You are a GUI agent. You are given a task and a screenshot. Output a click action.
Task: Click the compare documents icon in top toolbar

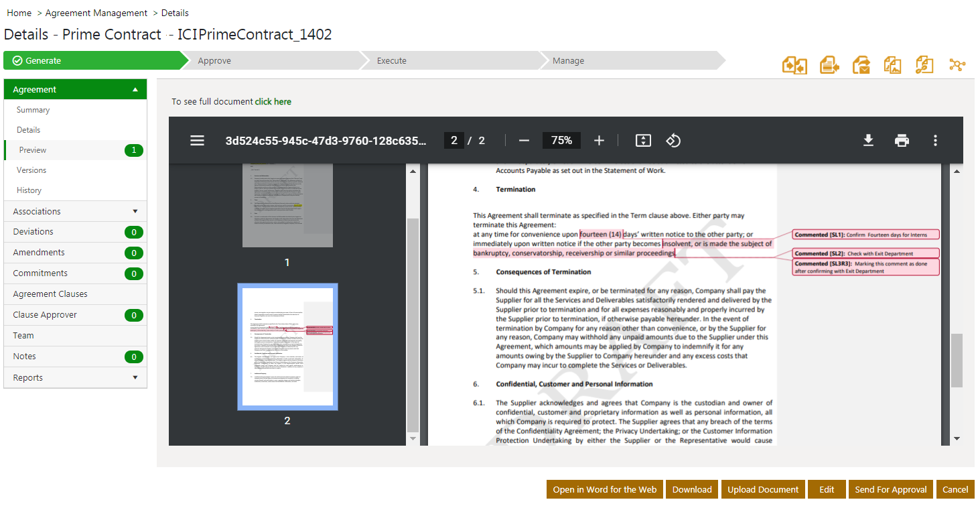click(x=794, y=65)
